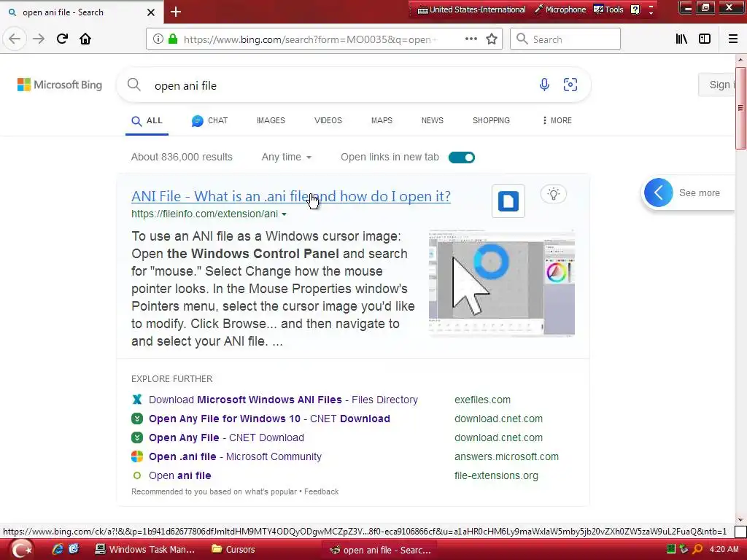
Task: Click the 'open ani file - Searc...' taskbar item
Action: (x=381, y=550)
